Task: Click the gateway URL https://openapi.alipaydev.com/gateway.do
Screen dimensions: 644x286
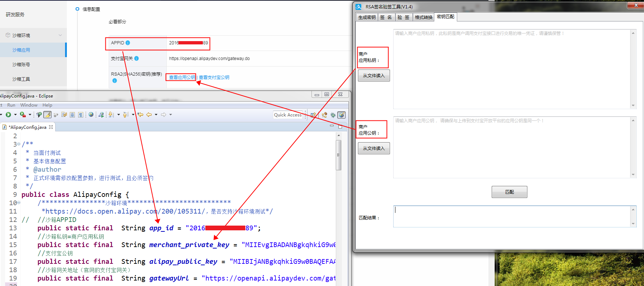Action: click(209, 58)
